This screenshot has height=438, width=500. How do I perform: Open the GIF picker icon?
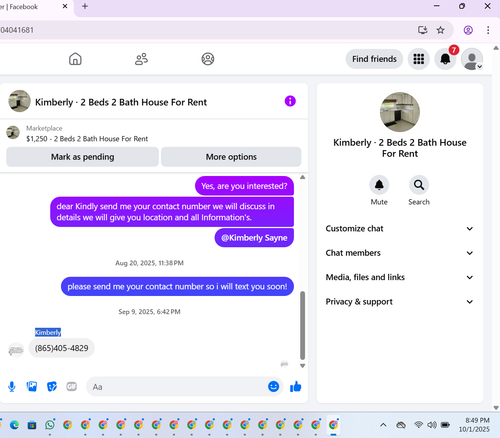[71, 387]
